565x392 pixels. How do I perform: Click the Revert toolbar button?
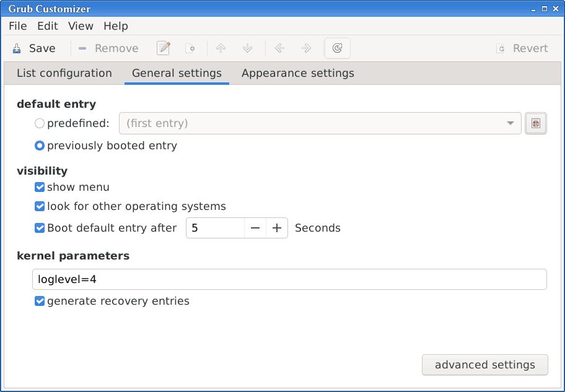click(x=522, y=48)
